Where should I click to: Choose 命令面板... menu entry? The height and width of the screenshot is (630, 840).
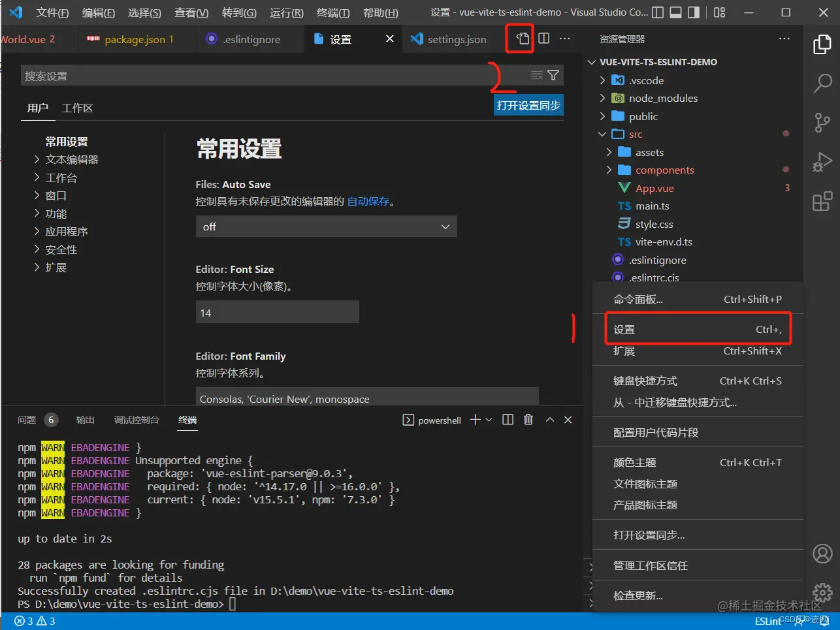pyautogui.click(x=698, y=299)
